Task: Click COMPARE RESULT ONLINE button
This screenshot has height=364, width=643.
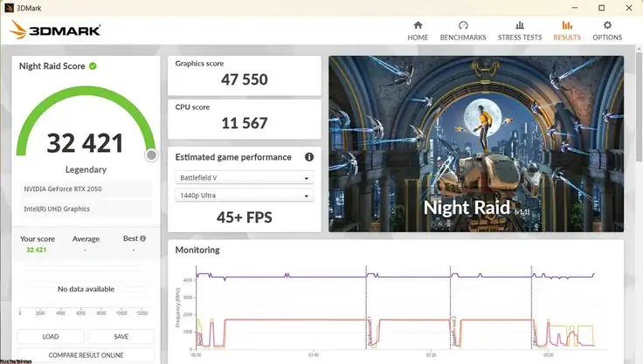Action: (x=86, y=355)
